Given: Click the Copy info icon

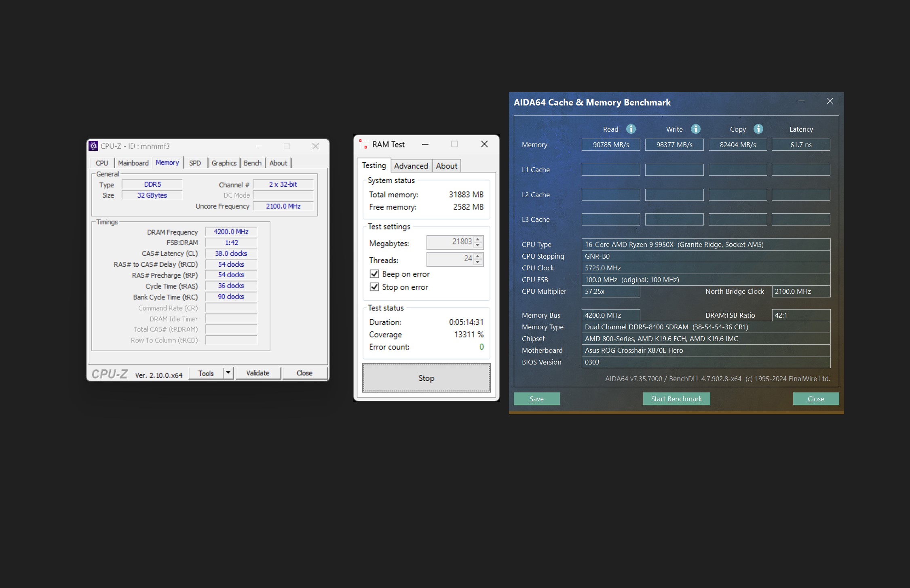Looking at the screenshot, I should [758, 129].
